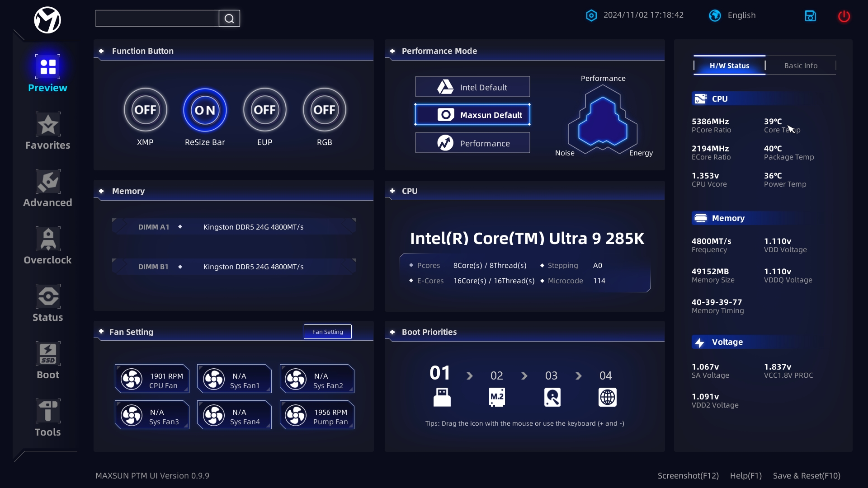Screen dimensions: 868x488
Task: Click the 5386MHz PCore Ratio value
Action: (x=710, y=122)
